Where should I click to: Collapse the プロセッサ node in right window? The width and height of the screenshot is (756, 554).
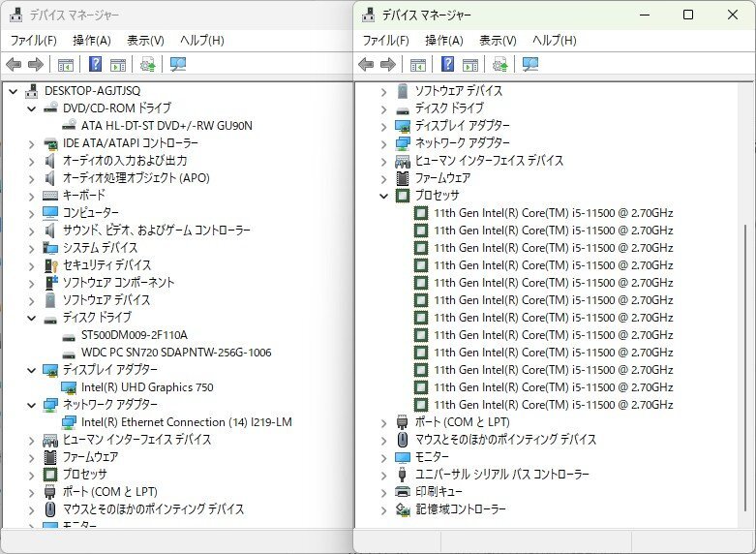pos(383,196)
